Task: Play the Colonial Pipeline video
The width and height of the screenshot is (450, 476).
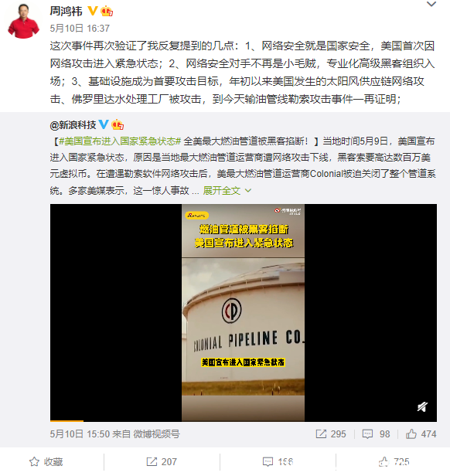Action: coord(244,313)
